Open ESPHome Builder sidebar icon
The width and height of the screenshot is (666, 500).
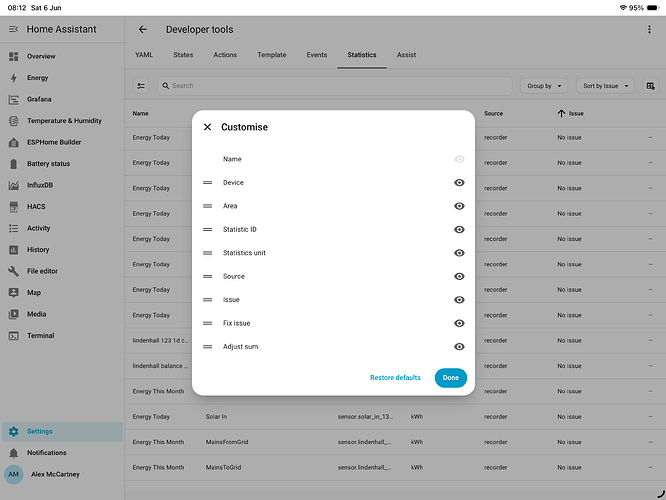point(14,142)
